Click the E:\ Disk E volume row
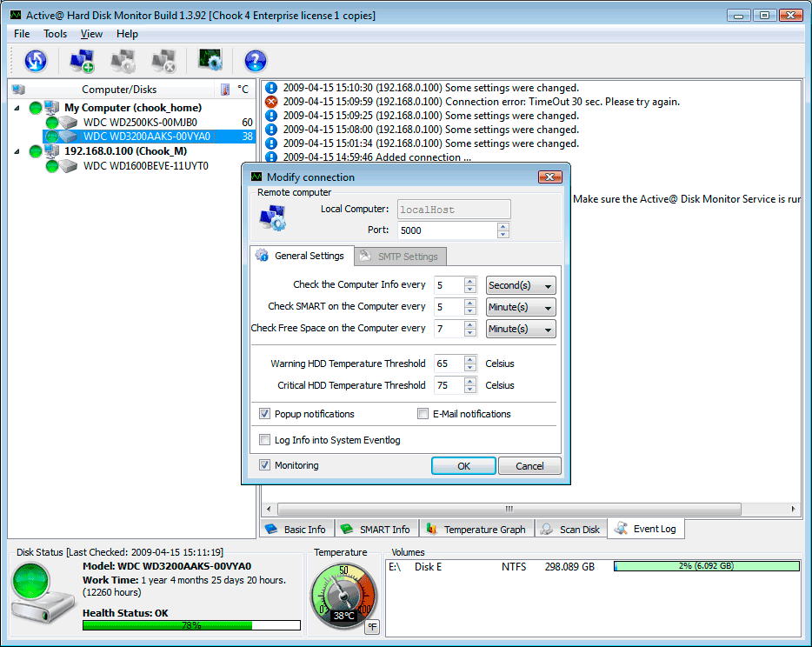Screen dimensions: 812x647 click(x=593, y=567)
